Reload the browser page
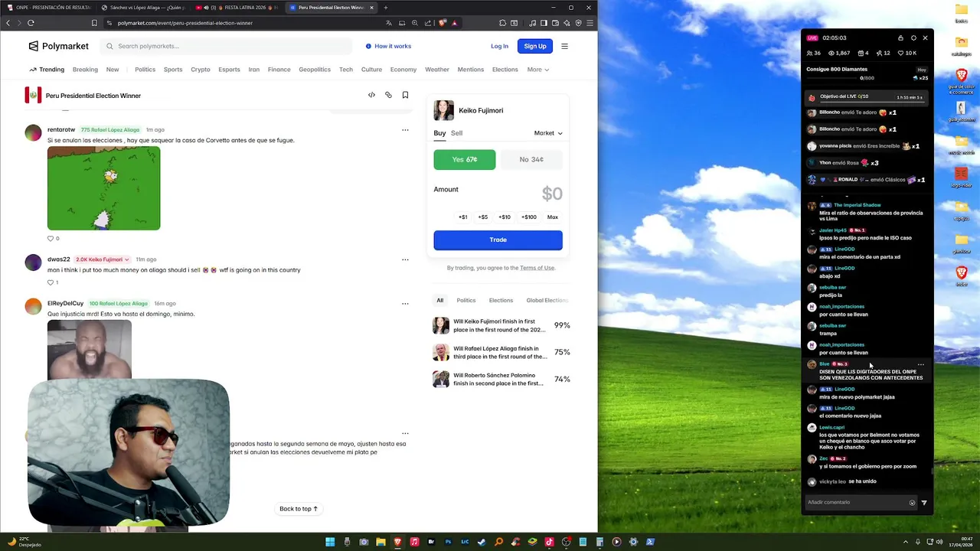Screen dimensions: 980x551 [x=31, y=23]
